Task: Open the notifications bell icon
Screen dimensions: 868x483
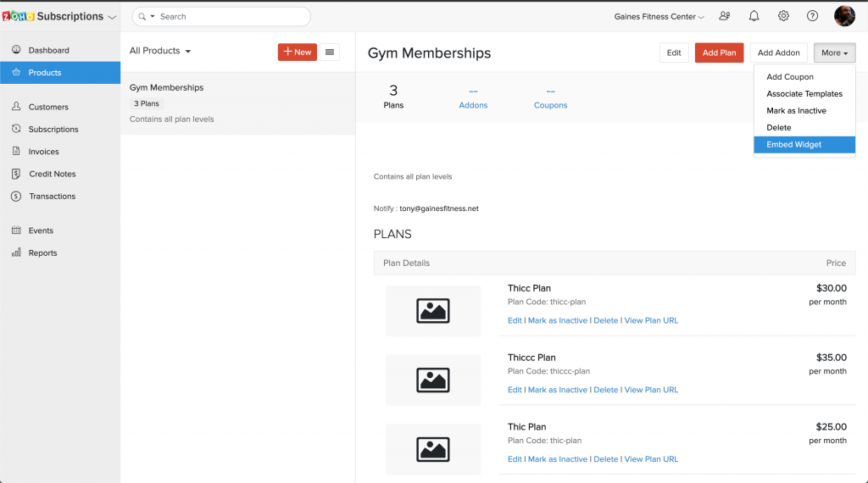Action: 754,16
